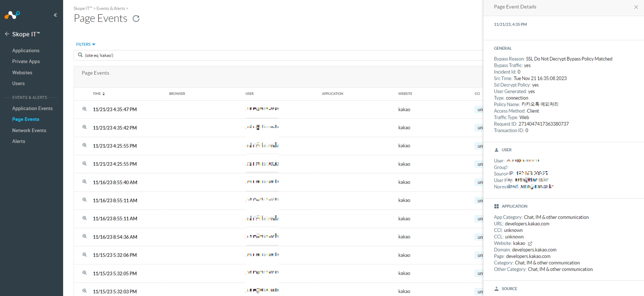Click search magnifier in filter bar

[x=80, y=55]
